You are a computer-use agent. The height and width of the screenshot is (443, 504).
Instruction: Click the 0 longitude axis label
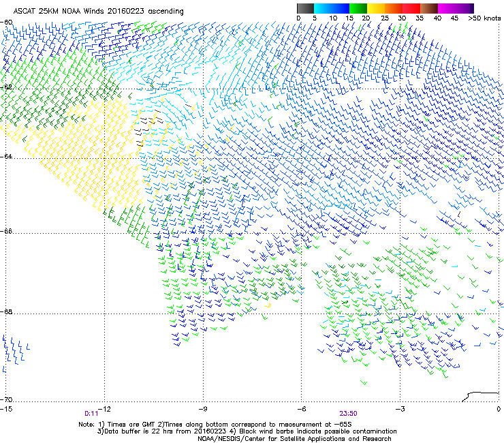pos(499,409)
